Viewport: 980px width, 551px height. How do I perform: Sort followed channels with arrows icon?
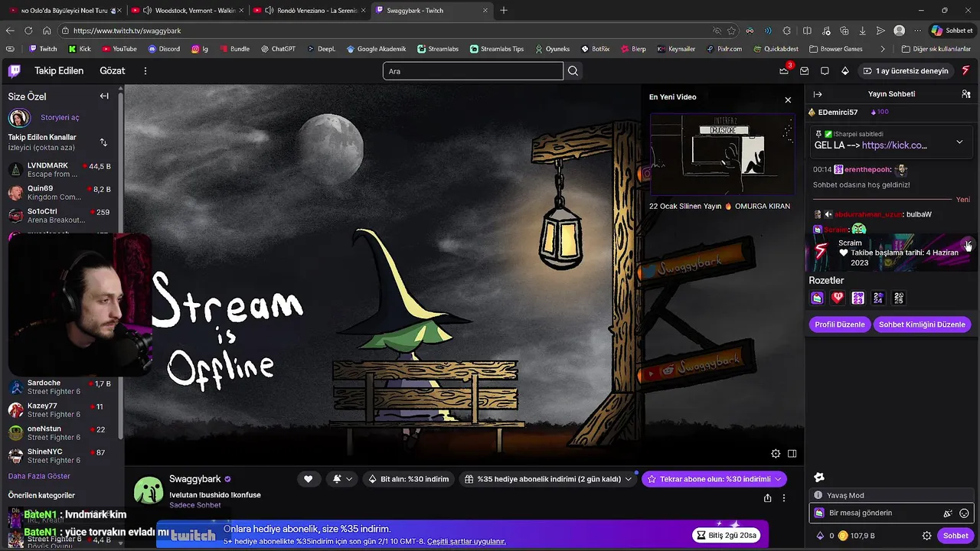click(x=103, y=142)
